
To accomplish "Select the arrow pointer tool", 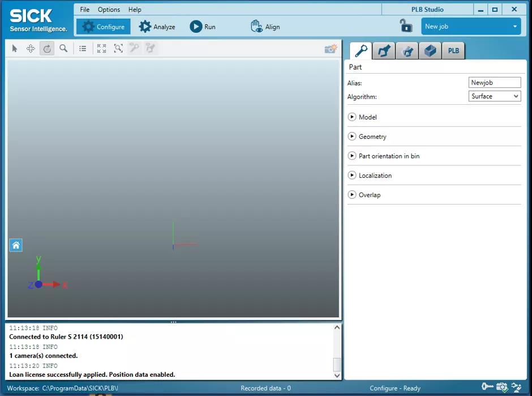I will (x=15, y=49).
